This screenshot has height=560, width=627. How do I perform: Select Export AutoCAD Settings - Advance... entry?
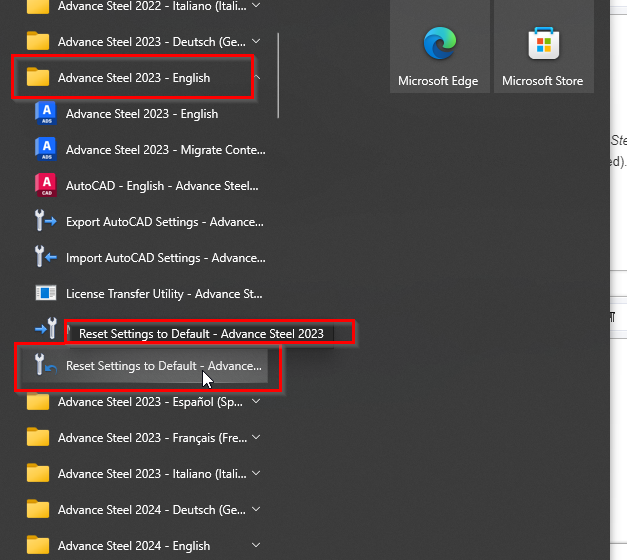coord(165,222)
